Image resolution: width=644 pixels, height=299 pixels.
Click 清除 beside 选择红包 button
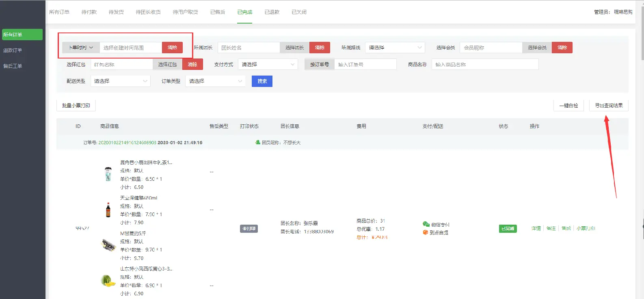click(x=192, y=64)
